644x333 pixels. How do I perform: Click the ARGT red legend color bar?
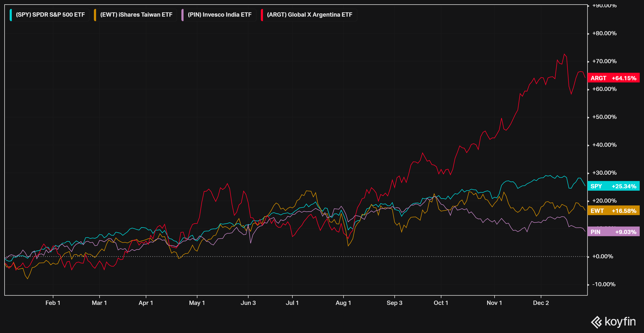tap(262, 15)
